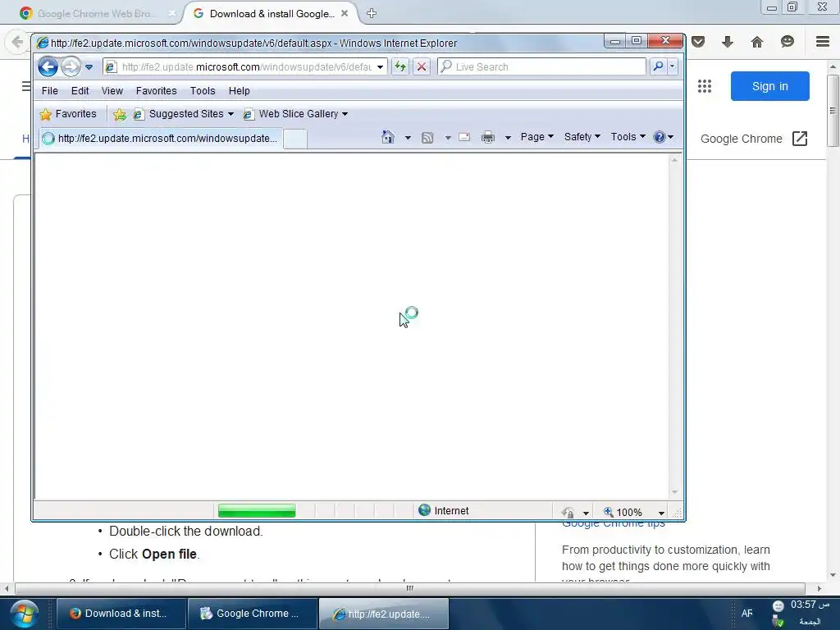Open the recent pages dropdown arrow beside Forward
Viewport: 840px width, 630px height.
click(x=89, y=67)
